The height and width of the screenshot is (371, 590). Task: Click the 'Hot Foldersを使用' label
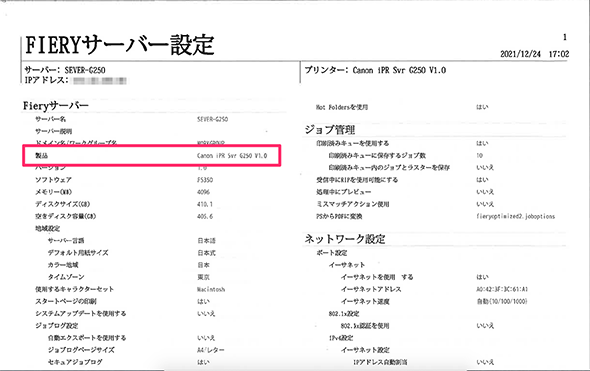pyautogui.click(x=342, y=107)
